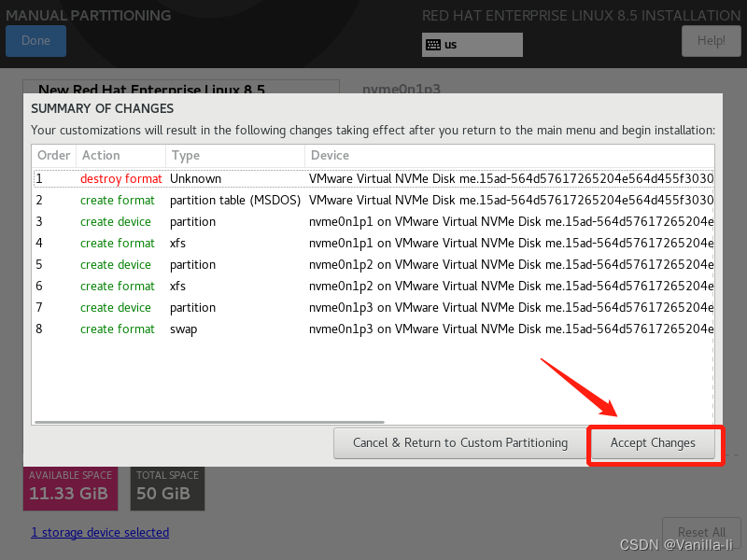This screenshot has height=560, width=747.
Task: Select row 6 create format xfs nvme0n1p2
Action: (373, 286)
